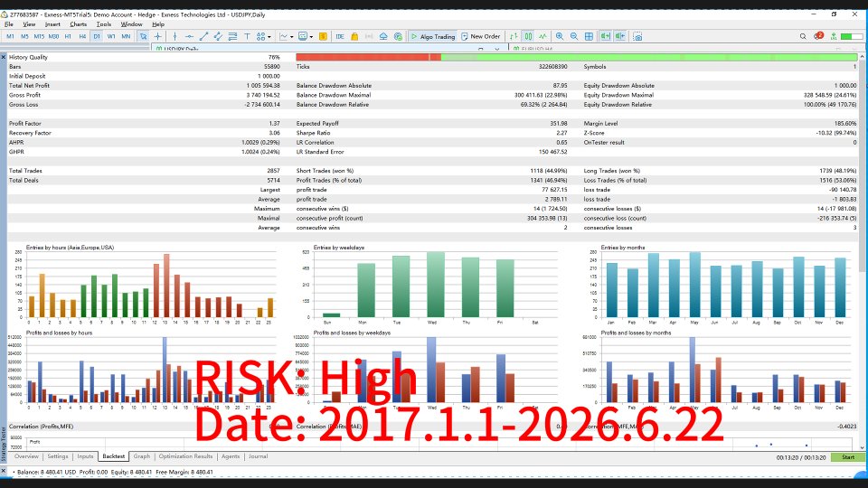Open the search magnifier icon
Viewport: 868px width, 488px height.
click(803, 36)
